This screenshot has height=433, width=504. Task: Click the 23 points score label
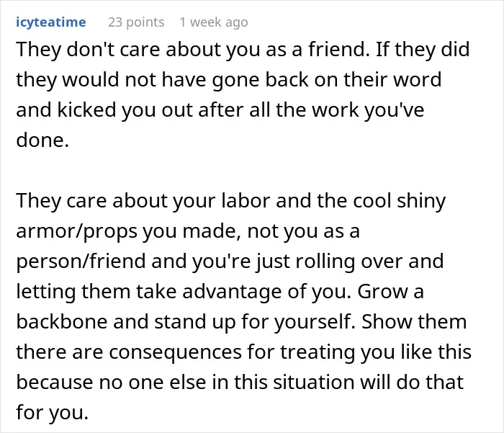[136, 22]
